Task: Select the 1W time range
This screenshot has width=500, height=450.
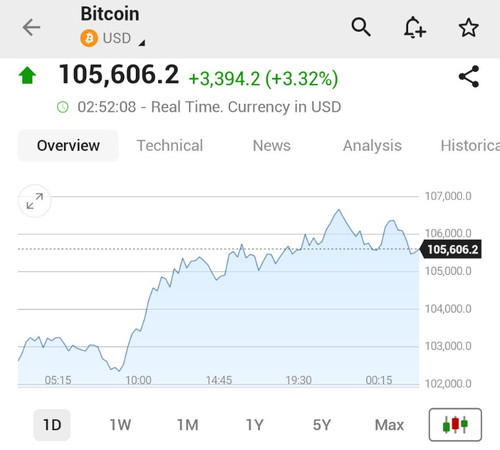Action: pyautogui.click(x=120, y=425)
